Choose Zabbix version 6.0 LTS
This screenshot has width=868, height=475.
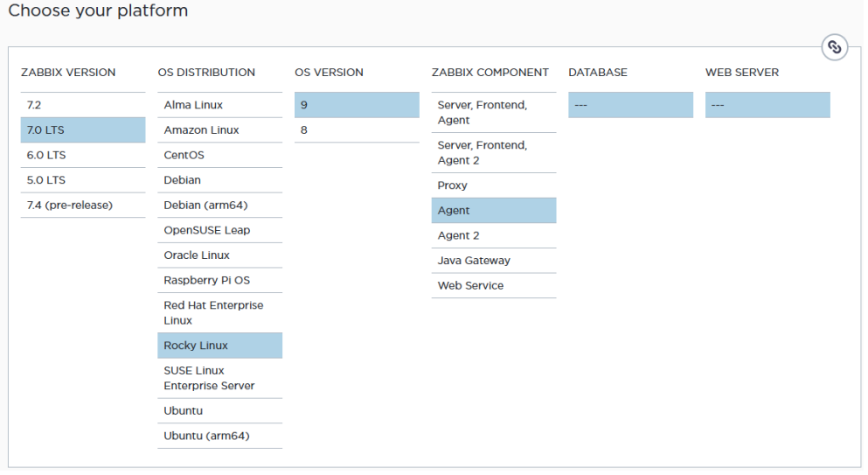point(83,155)
